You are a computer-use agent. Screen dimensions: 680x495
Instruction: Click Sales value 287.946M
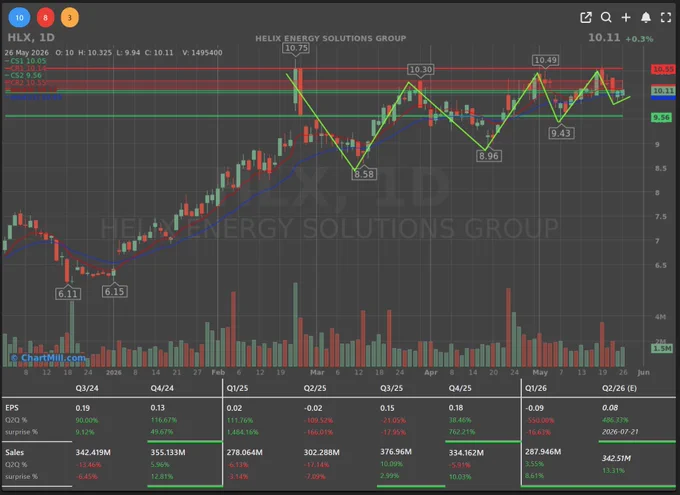coord(543,452)
